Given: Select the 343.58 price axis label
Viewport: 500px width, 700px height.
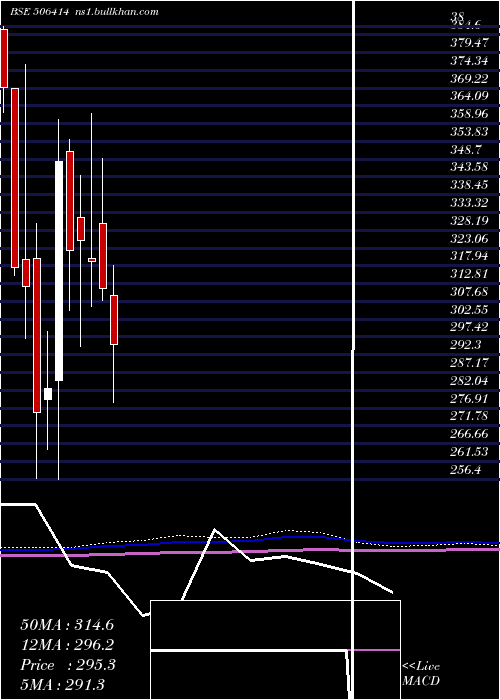Looking at the screenshot, I should pos(469,167).
